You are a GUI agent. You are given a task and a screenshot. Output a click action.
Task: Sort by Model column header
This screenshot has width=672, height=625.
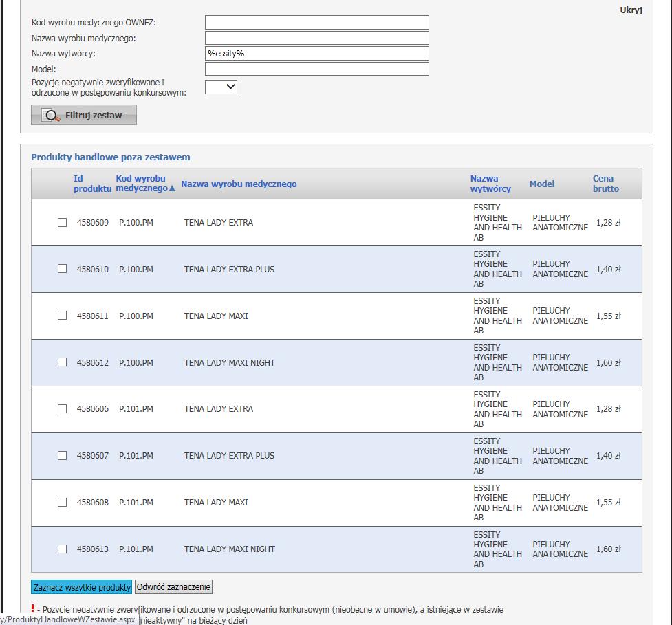(x=542, y=184)
